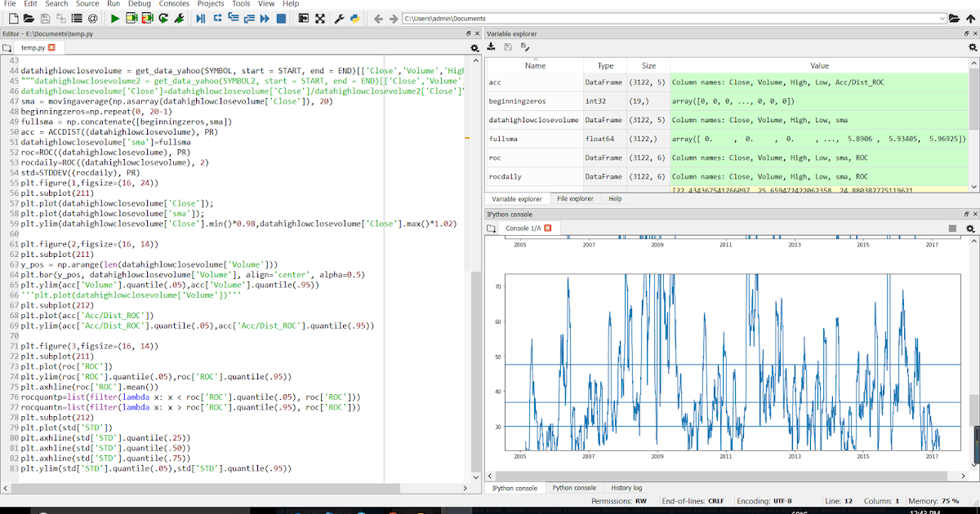This screenshot has height=514, width=980.
Task: Run the current file with the green play icon
Action: 114,18
